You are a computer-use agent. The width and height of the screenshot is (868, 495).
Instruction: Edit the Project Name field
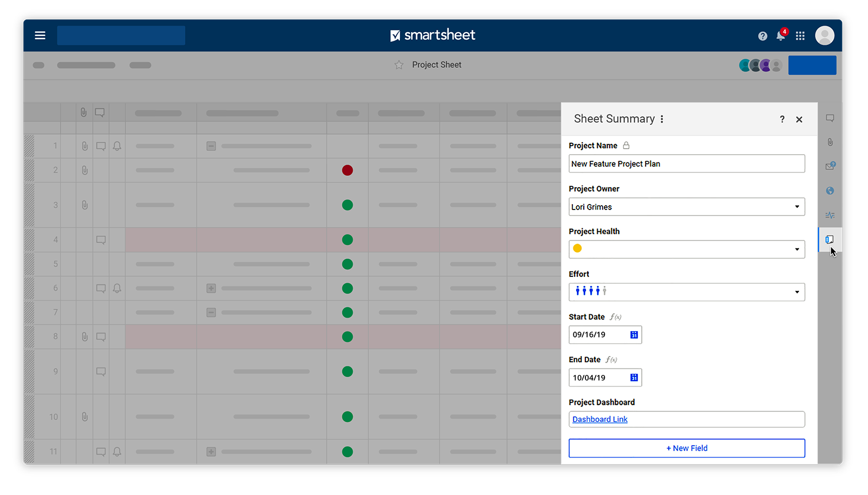point(687,164)
